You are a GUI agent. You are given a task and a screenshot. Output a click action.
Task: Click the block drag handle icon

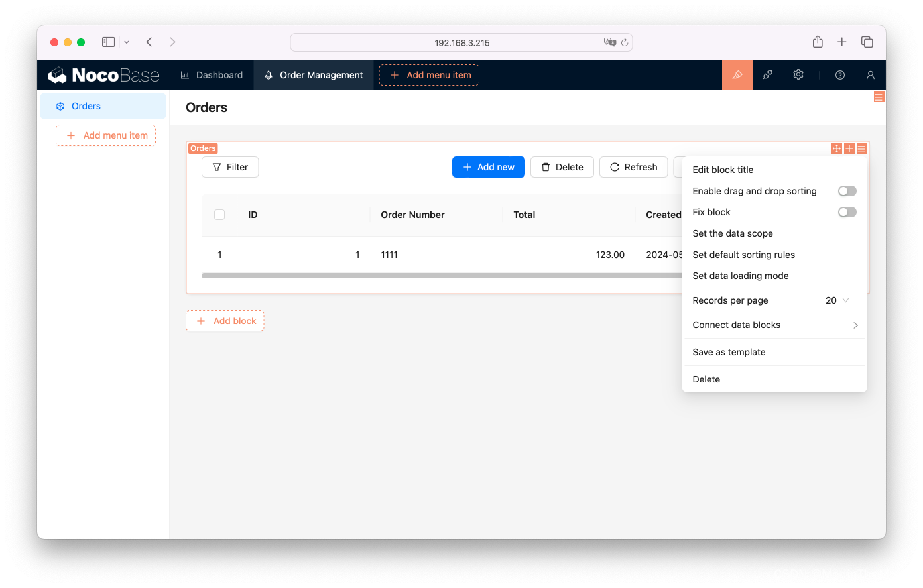tap(837, 148)
